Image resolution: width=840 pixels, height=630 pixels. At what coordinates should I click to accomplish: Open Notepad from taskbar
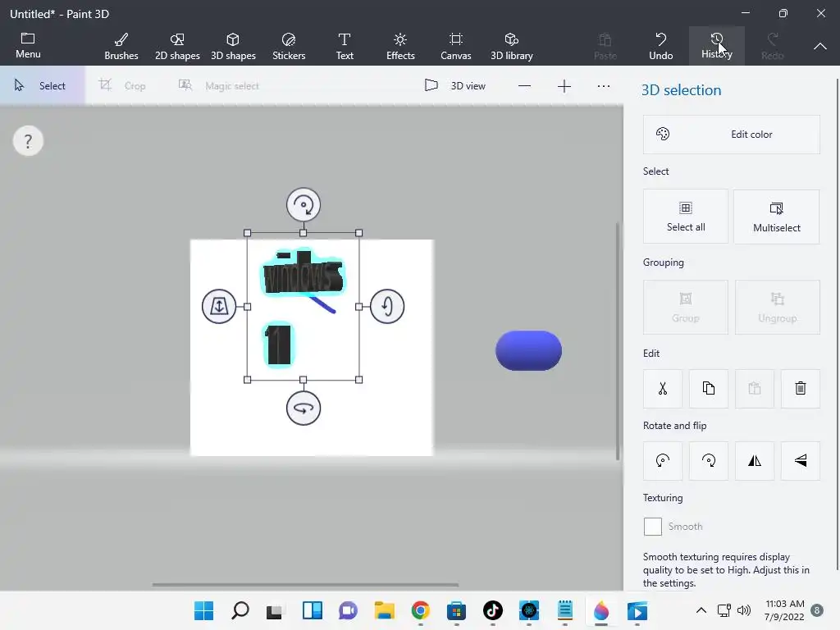tap(564, 610)
